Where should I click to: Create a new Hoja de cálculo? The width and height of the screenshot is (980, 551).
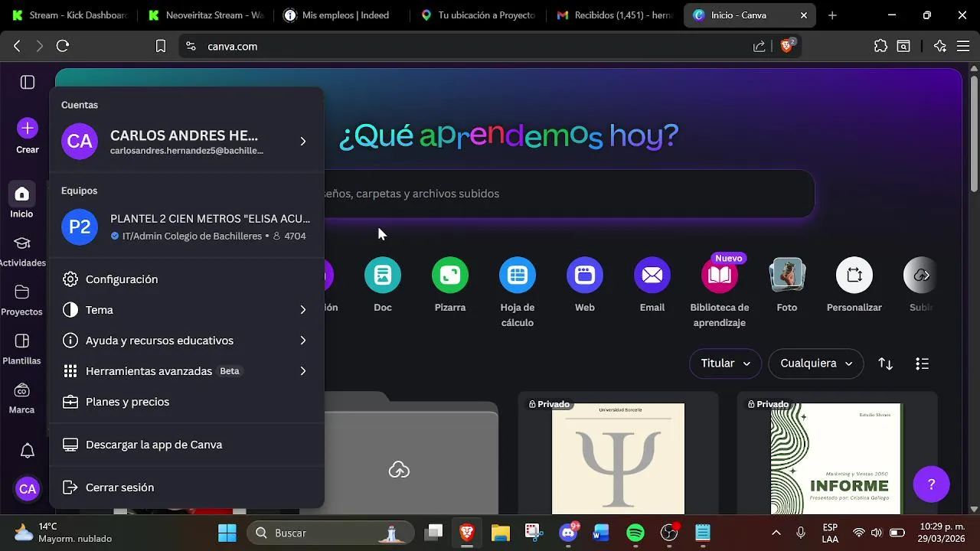pos(518,275)
